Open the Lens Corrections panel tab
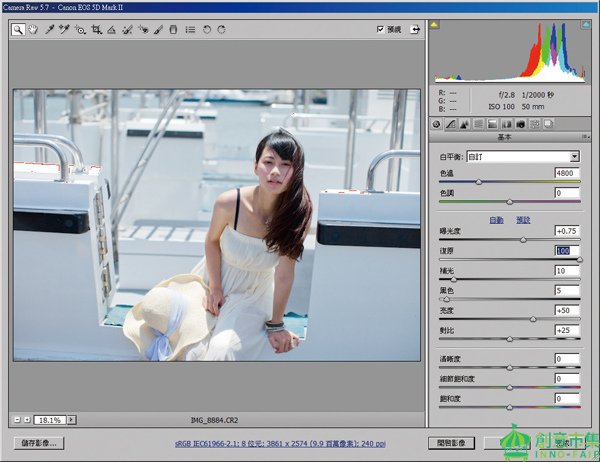Viewport: 600px width, 462px height. tap(506, 124)
